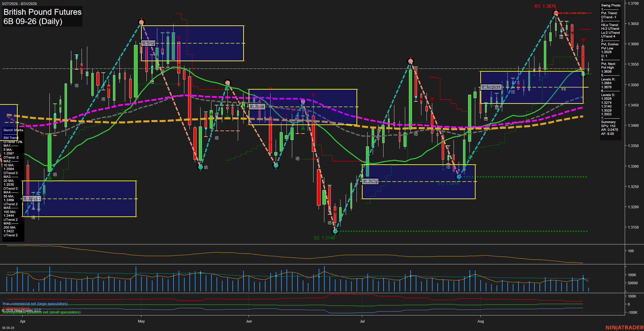Click the 'M:May' monthly range tag
The image size is (644, 331).
pos(148,43)
